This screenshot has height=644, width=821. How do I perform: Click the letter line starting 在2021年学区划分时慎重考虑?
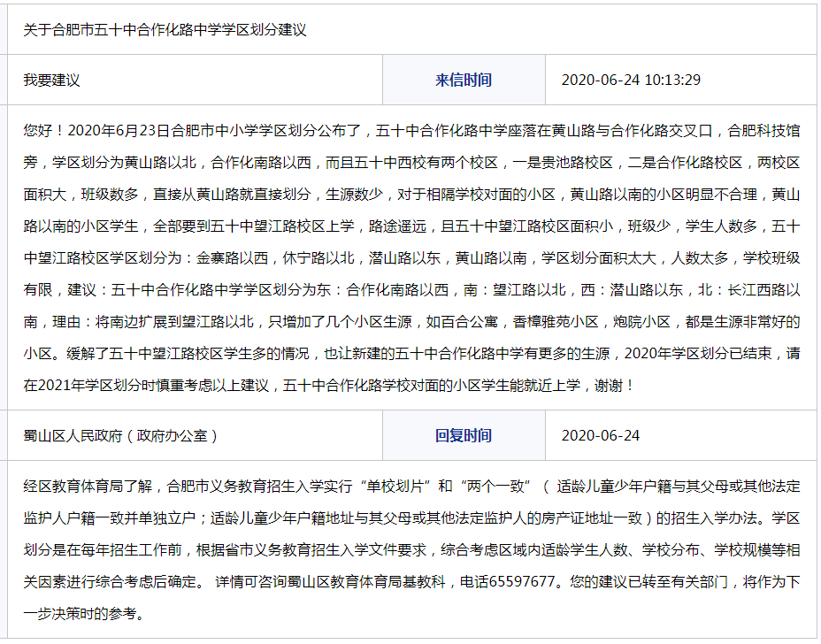click(x=329, y=386)
